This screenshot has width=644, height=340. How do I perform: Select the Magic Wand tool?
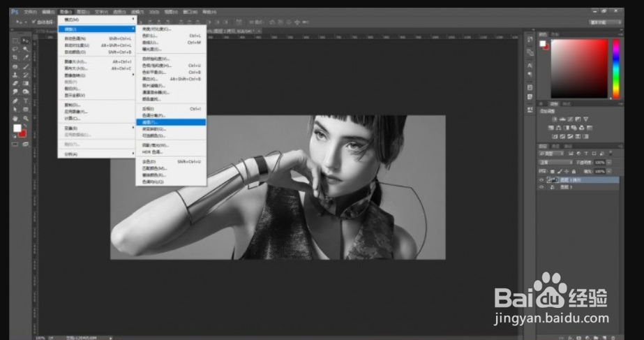click(26, 50)
